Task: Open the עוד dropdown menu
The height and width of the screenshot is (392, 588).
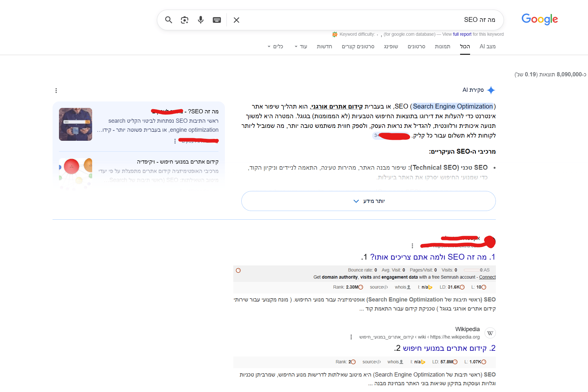Action: (x=301, y=46)
